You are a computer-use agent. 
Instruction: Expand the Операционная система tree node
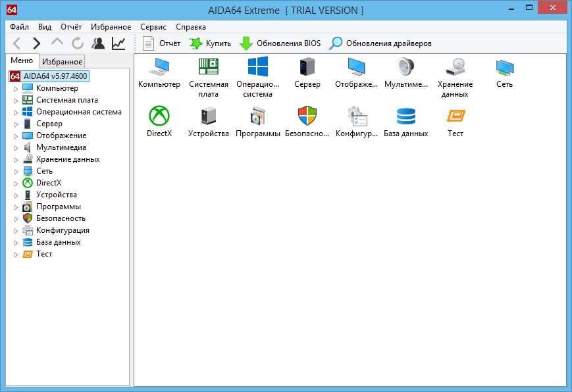click(x=16, y=112)
